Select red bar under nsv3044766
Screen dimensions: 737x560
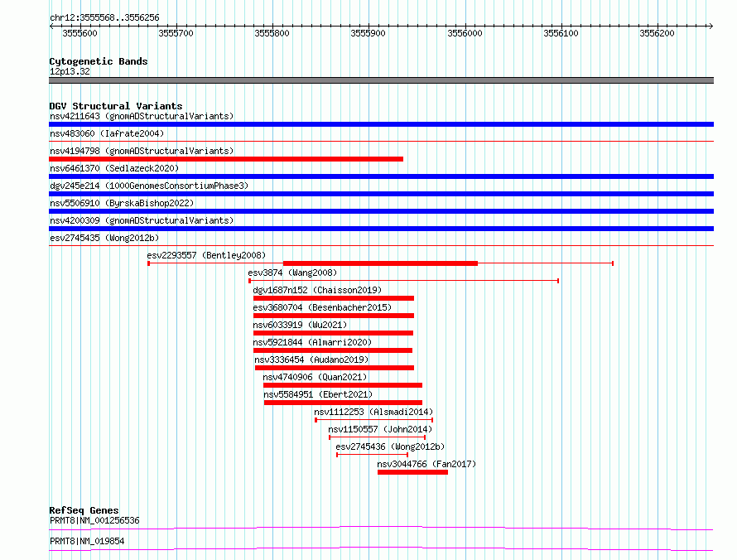412,472
